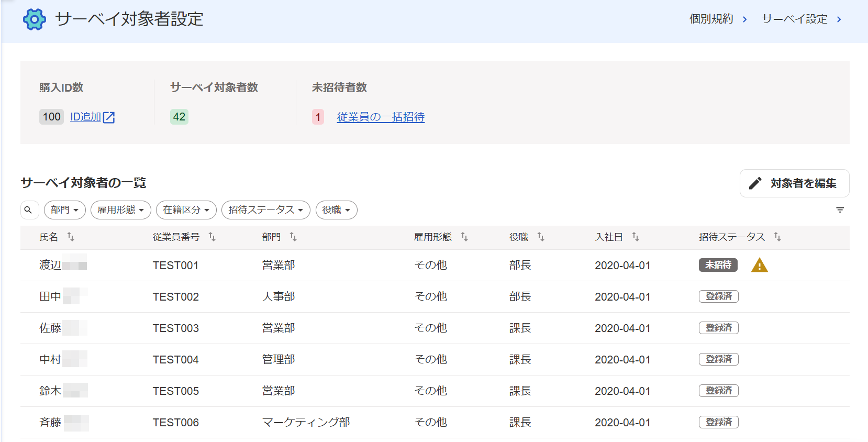Click the name 田中 in table
Viewport: 868px width, 442px height.
tap(50, 296)
